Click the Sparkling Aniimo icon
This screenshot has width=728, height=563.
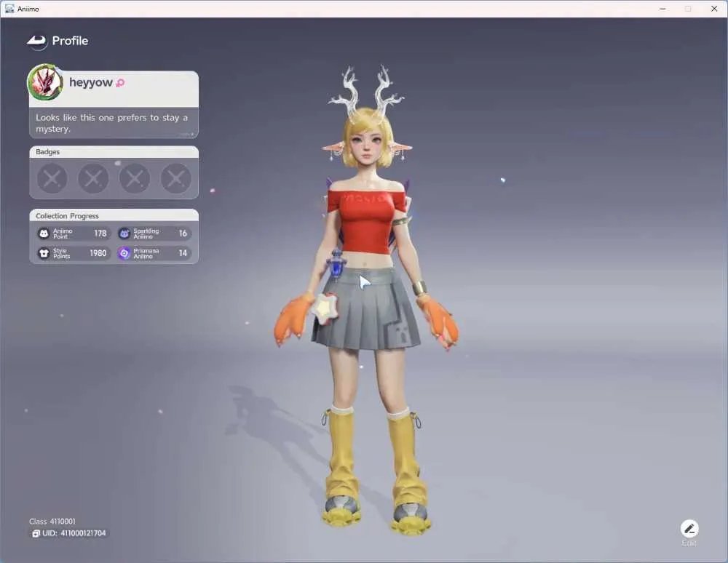click(124, 233)
